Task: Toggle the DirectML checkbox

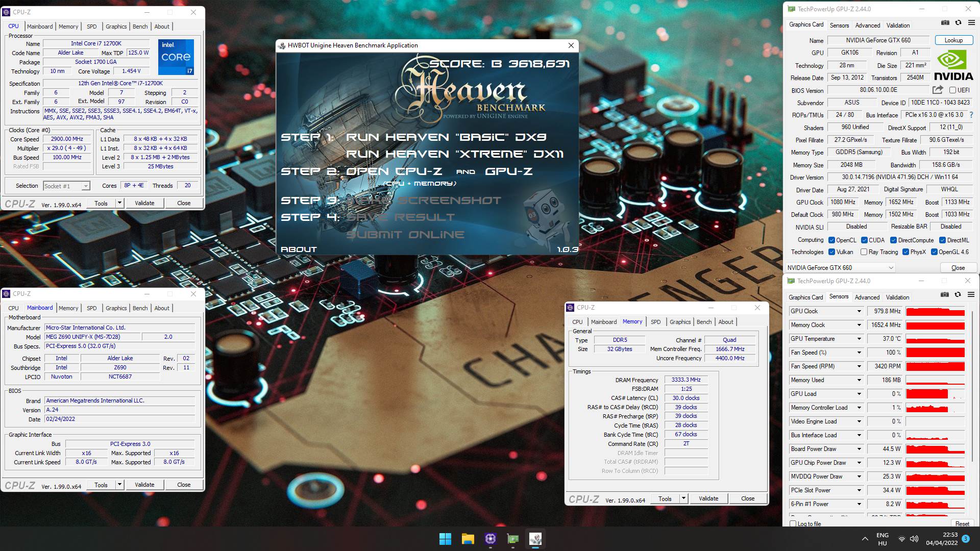Action: (942, 240)
